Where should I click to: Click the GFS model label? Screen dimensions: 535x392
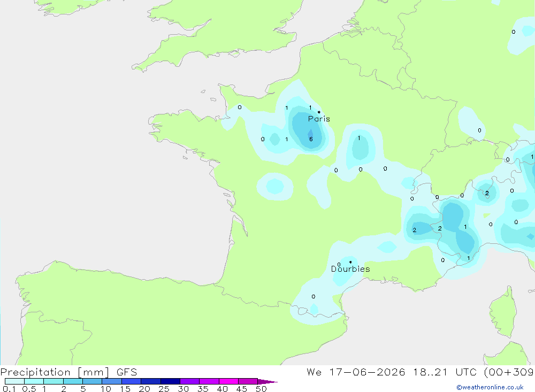(x=127, y=372)
